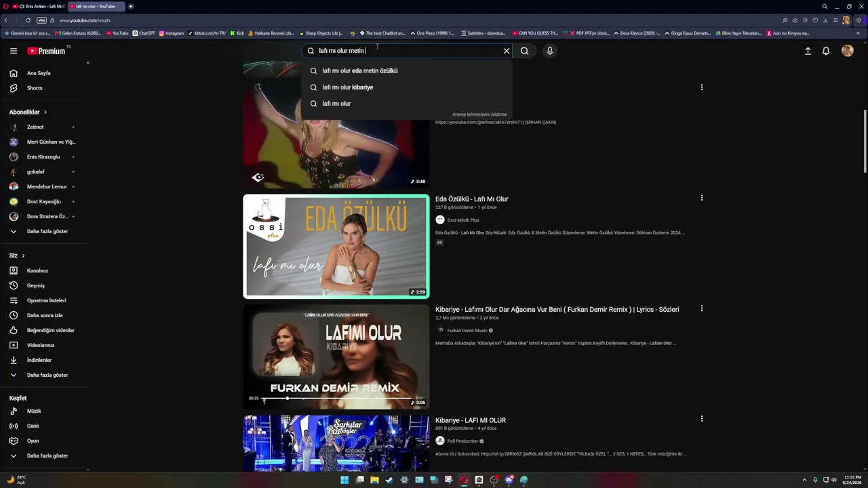Open the YouTube guide hamburger menu
Image resolution: width=868 pixels, height=488 pixels.
tap(14, 51)
